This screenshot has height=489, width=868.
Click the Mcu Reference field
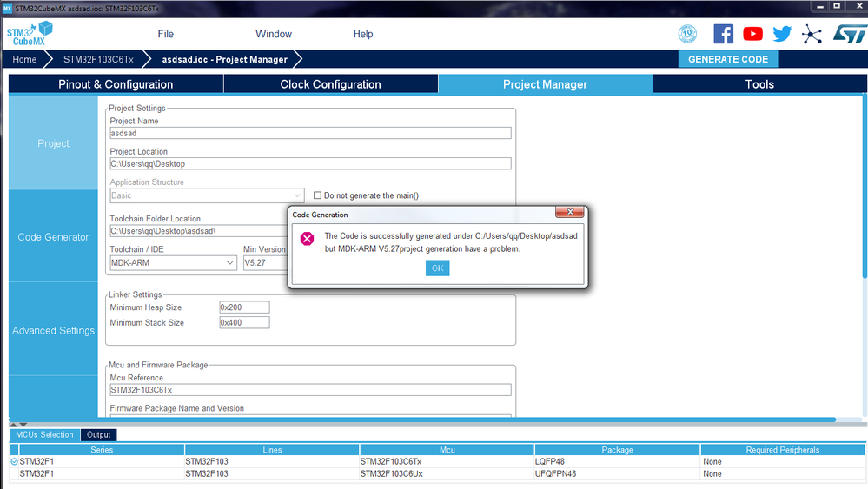tap(310, 390)
